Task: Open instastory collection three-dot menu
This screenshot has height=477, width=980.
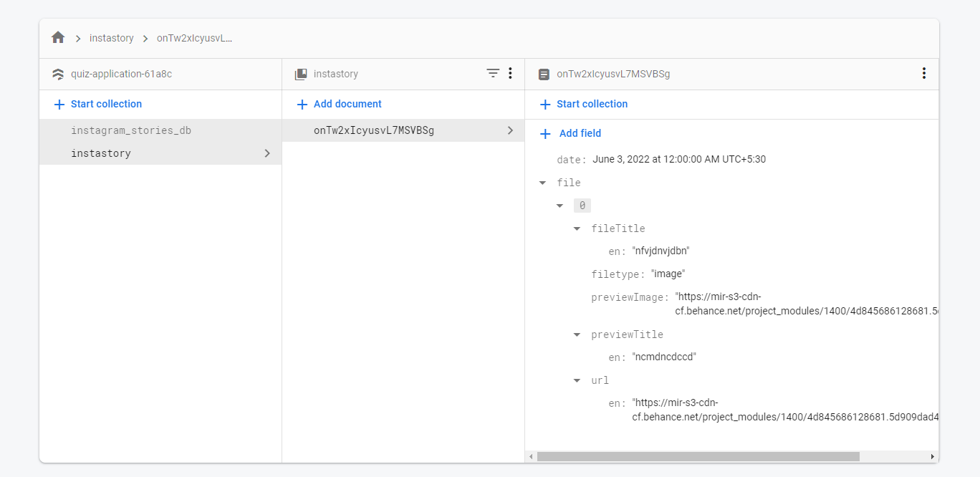Action: (510, 73)
